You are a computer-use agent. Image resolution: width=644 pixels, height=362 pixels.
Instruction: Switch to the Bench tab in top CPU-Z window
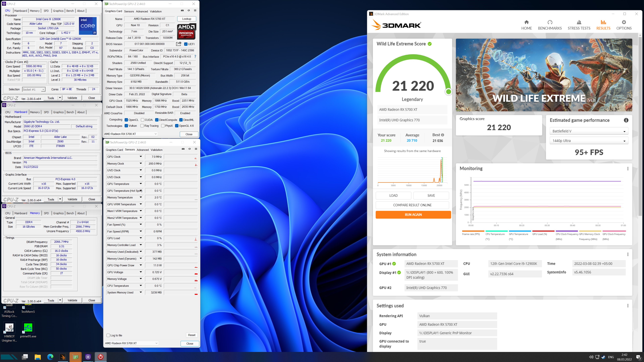click(70, 11)
